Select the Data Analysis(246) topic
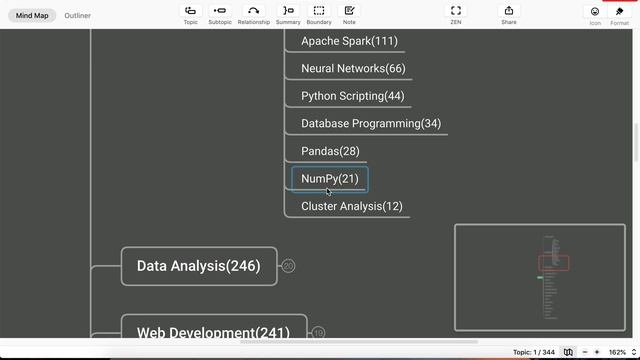The height and width of the screenshot is (360, 640). [199, 266]
